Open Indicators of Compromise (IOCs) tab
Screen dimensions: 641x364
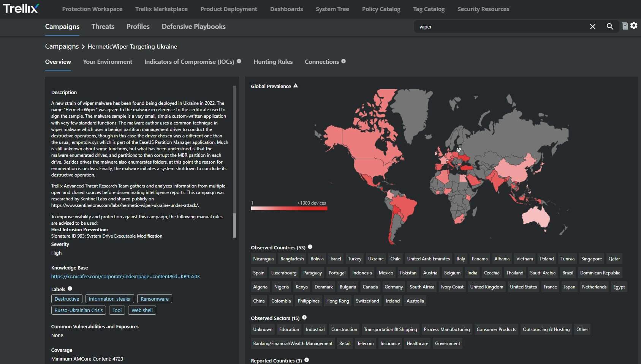point(189,61)
